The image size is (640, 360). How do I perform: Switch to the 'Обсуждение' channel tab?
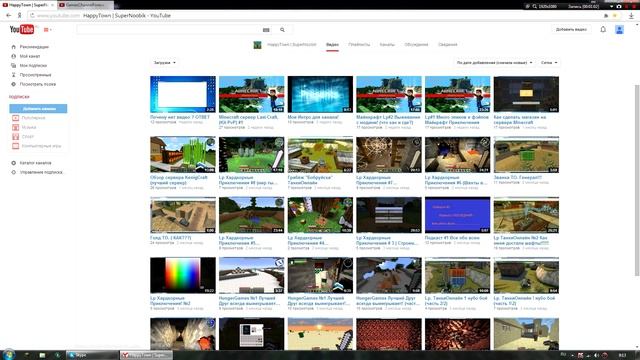(416, 44)
